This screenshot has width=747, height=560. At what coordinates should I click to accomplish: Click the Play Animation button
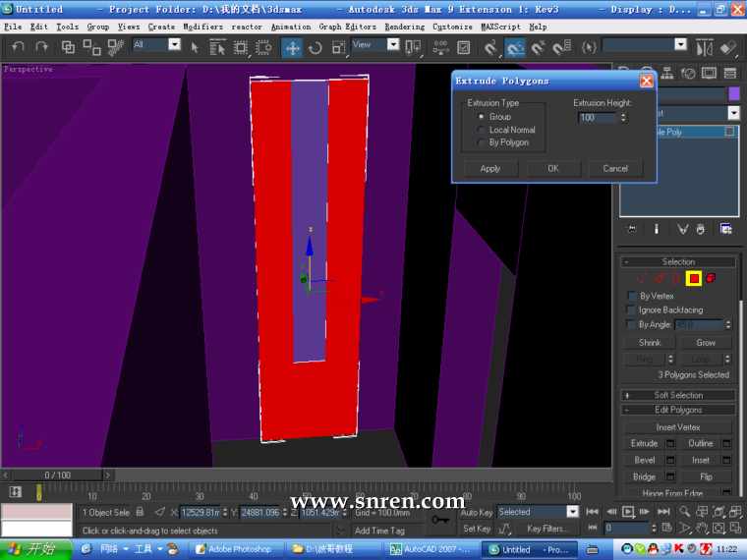[628, 512]
